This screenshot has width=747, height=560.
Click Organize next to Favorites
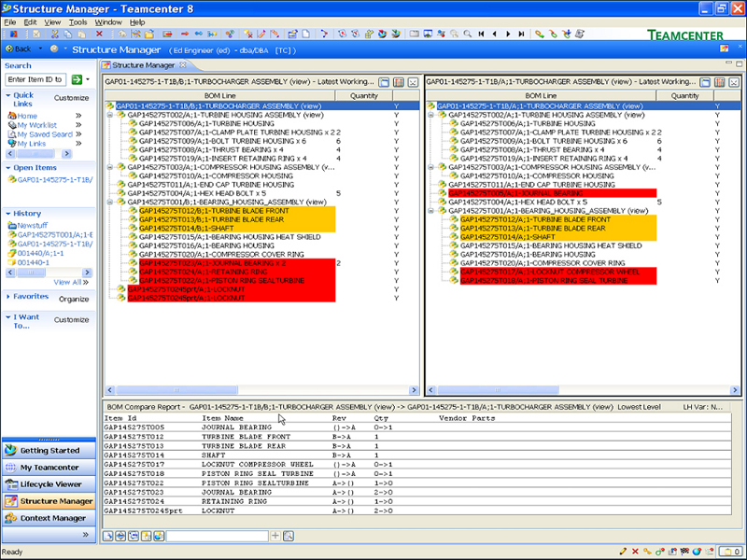[x=74, y=299]
